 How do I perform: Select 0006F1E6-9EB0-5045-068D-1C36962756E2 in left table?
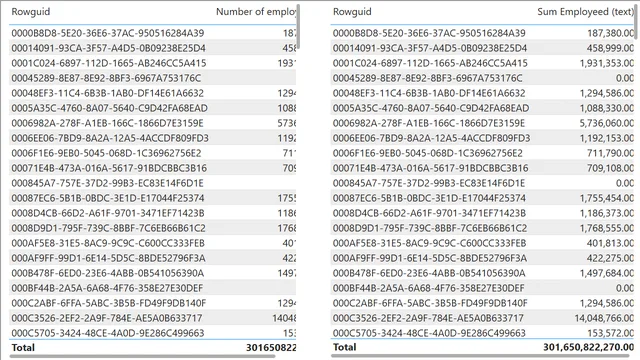(x=107, y=153)
